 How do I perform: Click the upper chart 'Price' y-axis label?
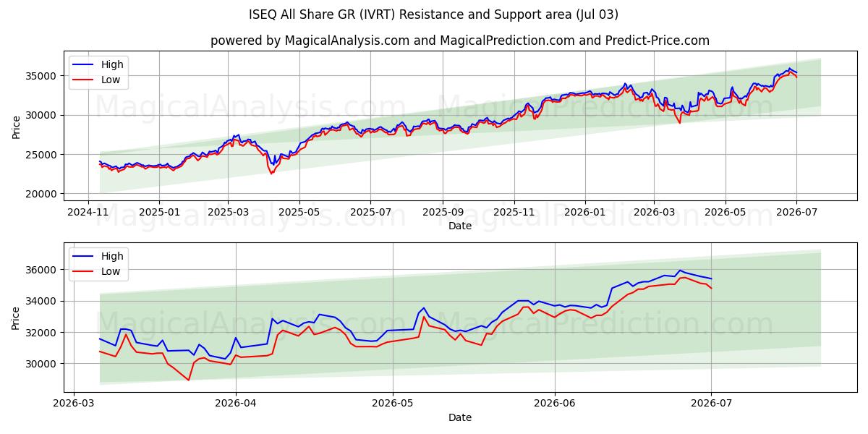click(x=16, y=126)
